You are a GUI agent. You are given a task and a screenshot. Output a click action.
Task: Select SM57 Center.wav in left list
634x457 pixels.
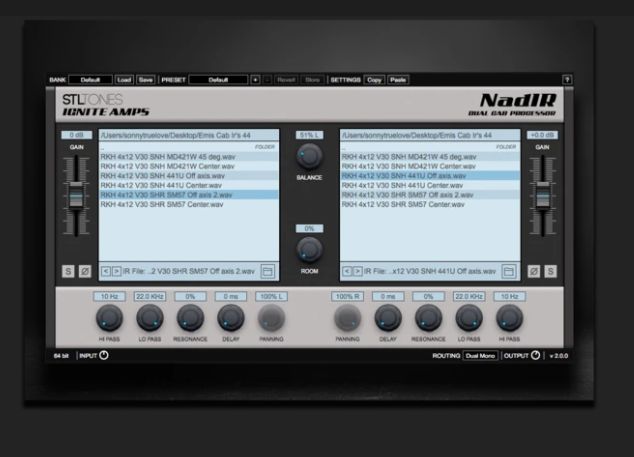pyautogui.click(x=189, y=204)
